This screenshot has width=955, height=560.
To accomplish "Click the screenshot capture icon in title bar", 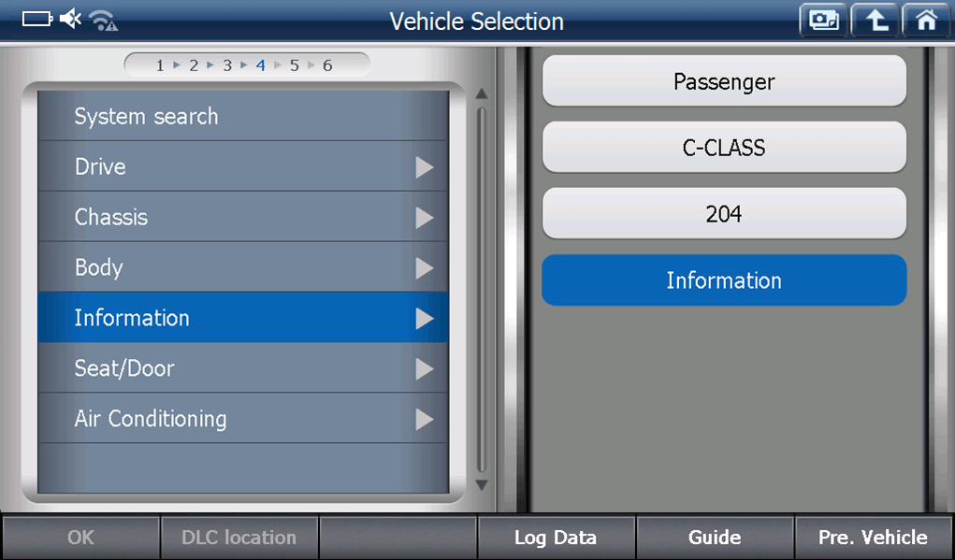I will tap(823, 21).
